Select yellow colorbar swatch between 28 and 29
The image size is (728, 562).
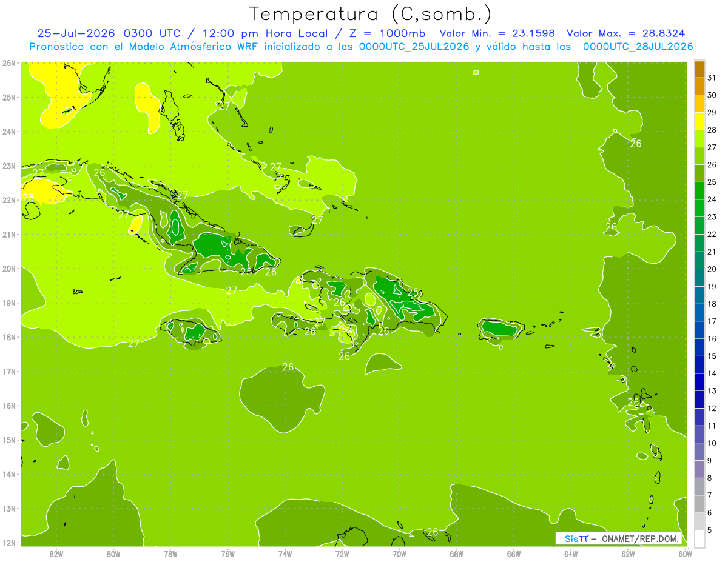point(699,121)
